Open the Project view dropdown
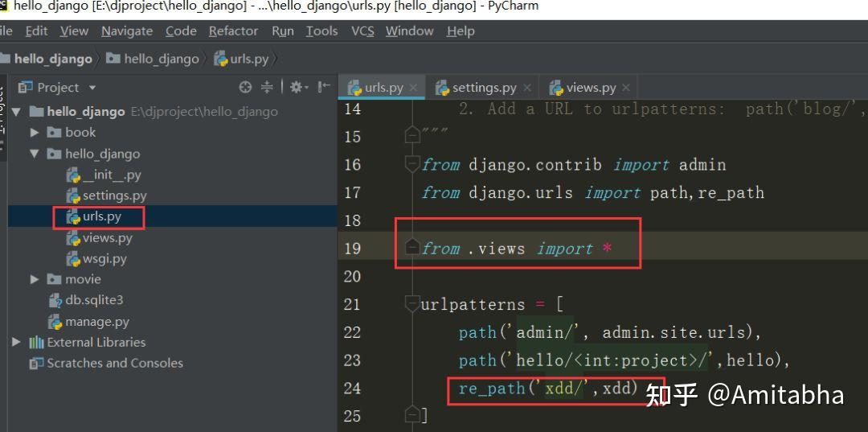This screenshot has width=868, height=432. (x=92, y=88)
